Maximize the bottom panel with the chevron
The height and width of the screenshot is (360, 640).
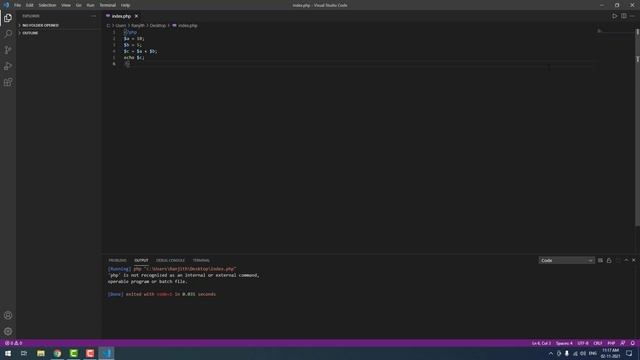point(626,260)
